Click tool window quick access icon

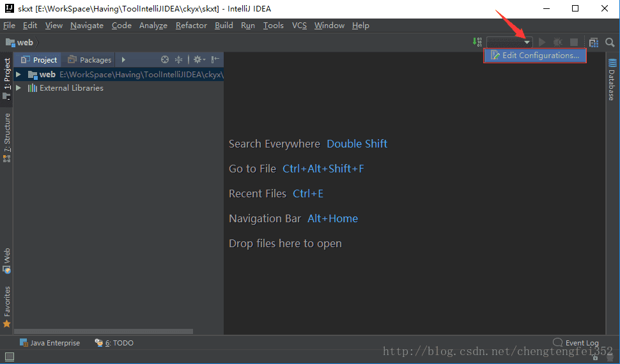[10, 357]
